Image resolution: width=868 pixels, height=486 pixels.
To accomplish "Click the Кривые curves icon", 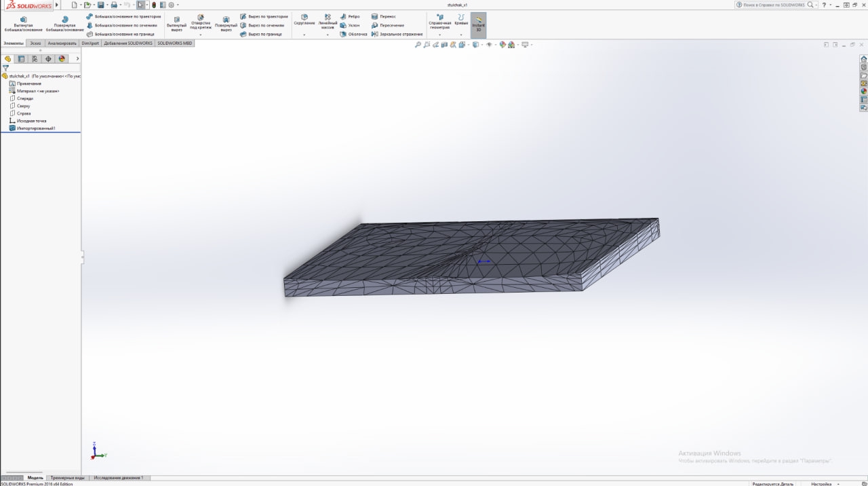I will (461, 19).
